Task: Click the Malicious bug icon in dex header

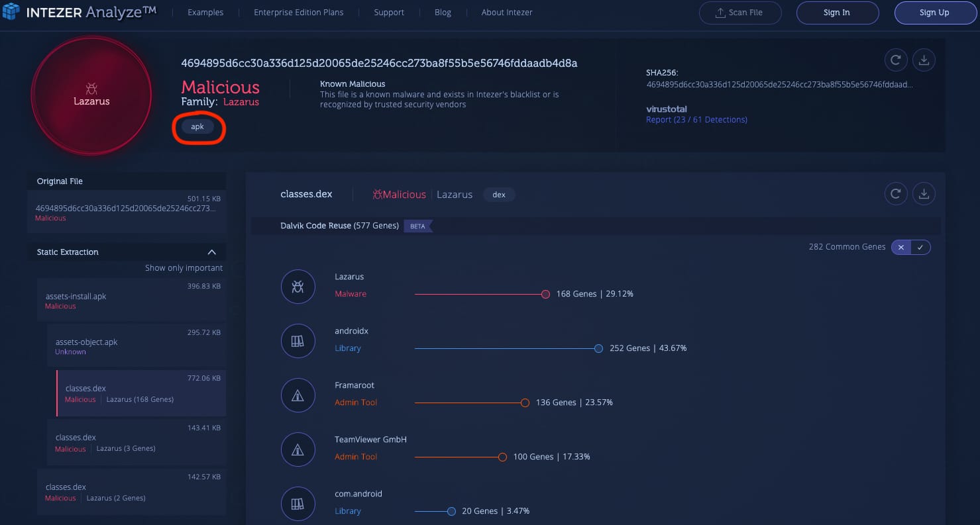Action: (378, 195)
